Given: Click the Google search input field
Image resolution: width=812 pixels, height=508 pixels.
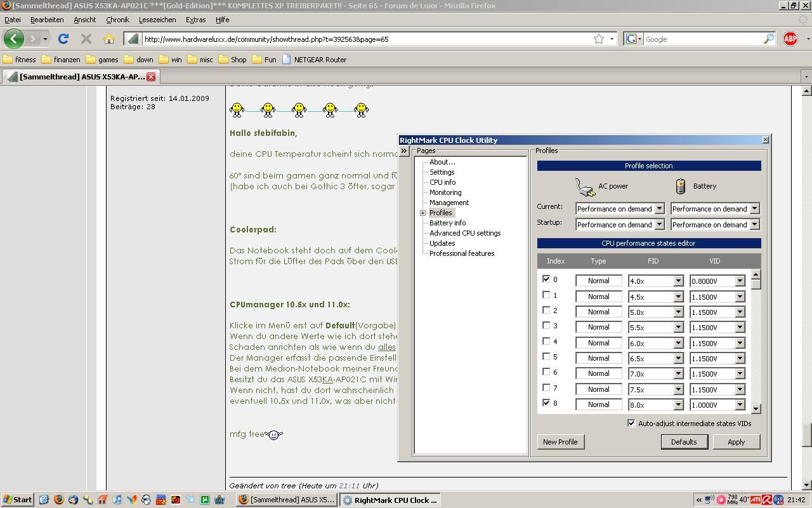Looking at the screenshot, I should click(x=703, y=39).
